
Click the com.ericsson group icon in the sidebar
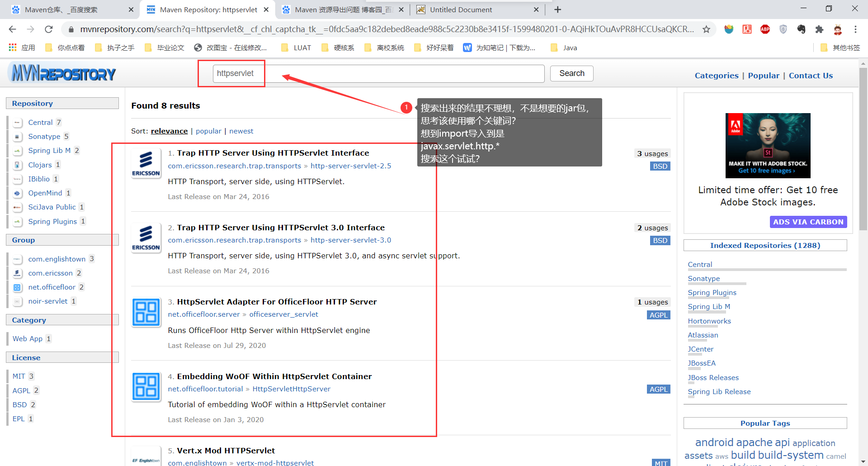point(18,273)
